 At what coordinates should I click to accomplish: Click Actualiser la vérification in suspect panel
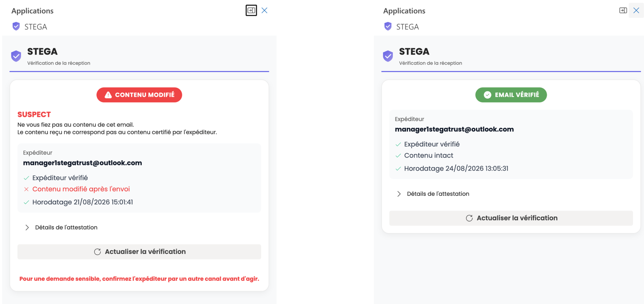click(139, 252)
